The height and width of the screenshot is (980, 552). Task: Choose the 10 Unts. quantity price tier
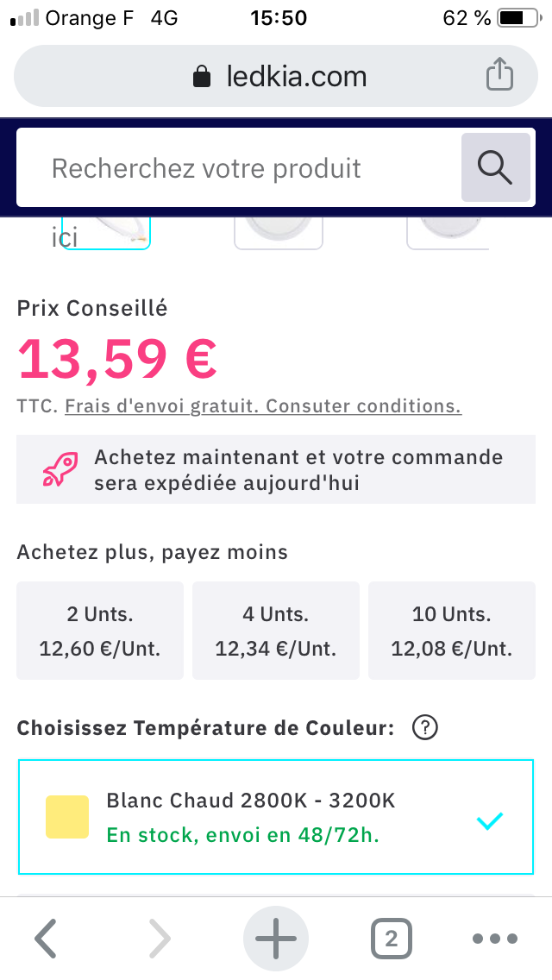coord(452,631)
